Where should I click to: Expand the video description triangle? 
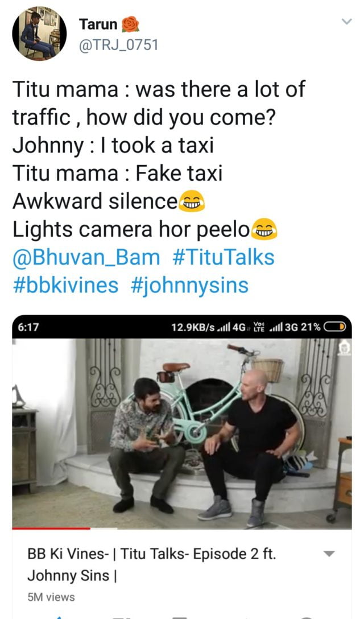coord(329,554)
